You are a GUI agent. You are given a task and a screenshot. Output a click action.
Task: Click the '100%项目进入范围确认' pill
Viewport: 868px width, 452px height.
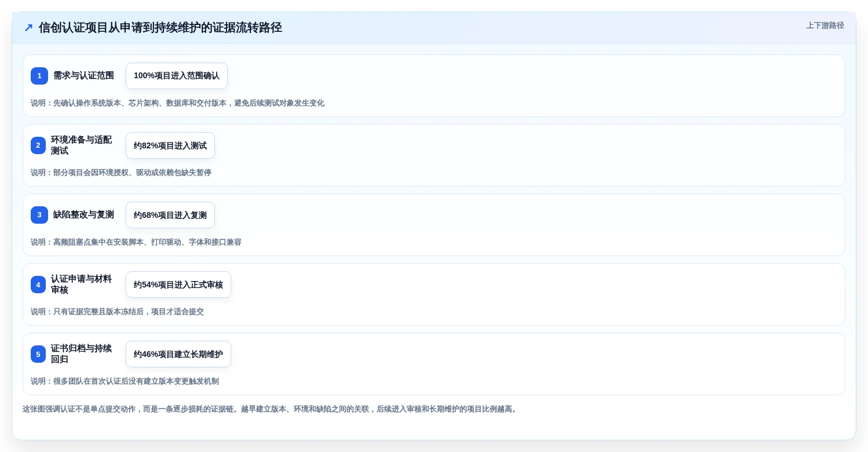click(x=177, y=76)
